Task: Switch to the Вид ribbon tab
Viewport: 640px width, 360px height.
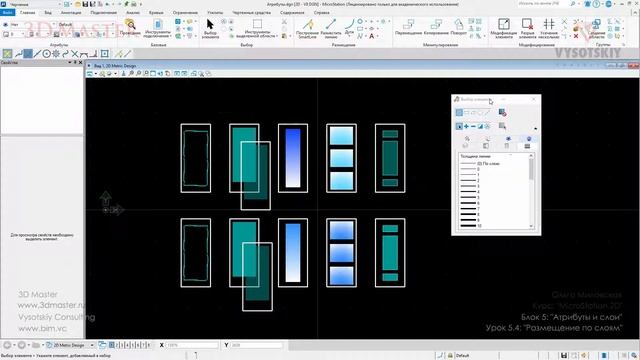Action: pyautogui.click(x=48, y=13)
